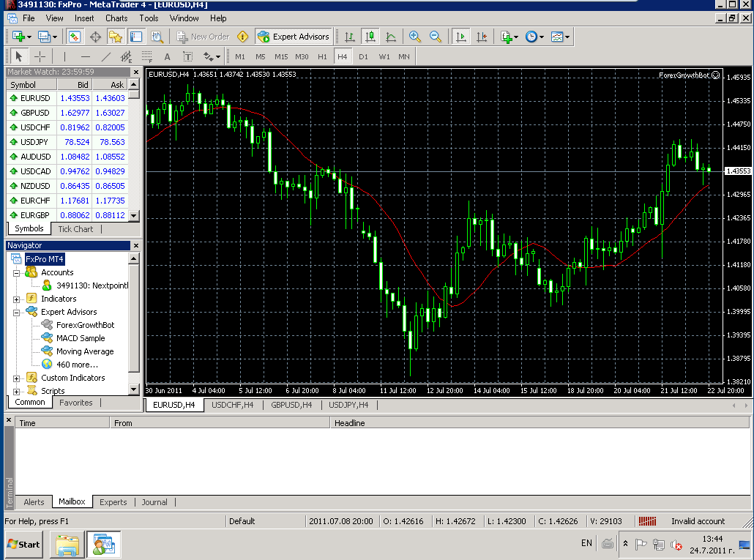Set timeframe to D1
This screenshot has width=754, height=560.
[x=363, y=56]
